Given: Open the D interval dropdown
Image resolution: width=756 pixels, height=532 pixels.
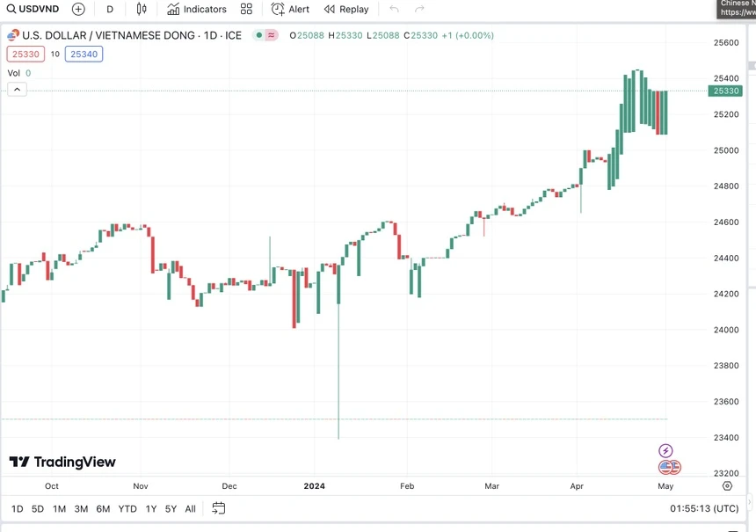Looking at the screenshot, I should click(110, 9).
